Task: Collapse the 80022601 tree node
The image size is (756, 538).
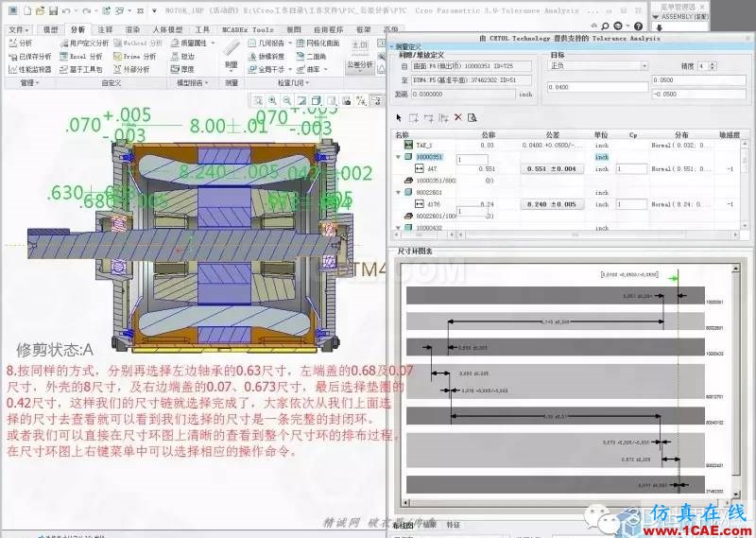Action: (x=398, y=193)
